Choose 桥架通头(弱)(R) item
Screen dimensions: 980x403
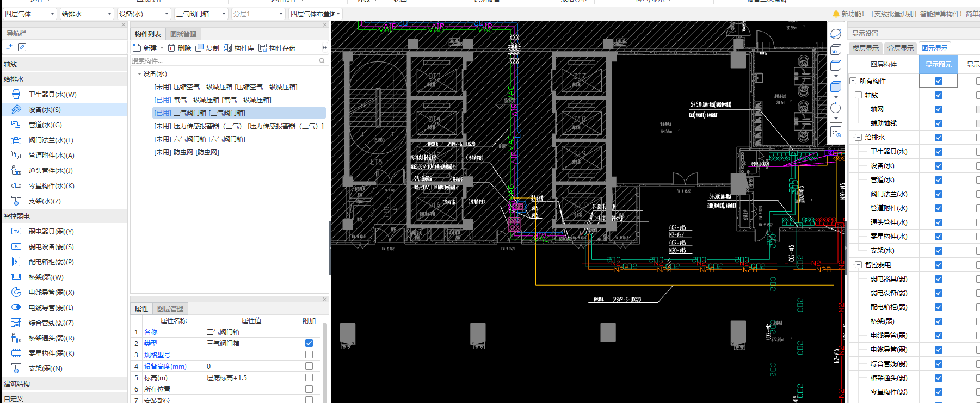click(x=51, y=338)
